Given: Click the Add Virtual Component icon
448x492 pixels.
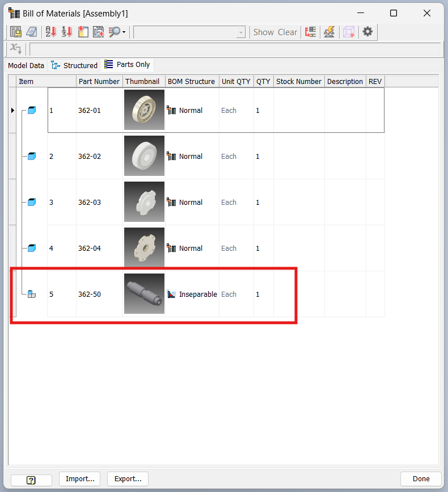Looking at the screenshot, I should 349,32.
